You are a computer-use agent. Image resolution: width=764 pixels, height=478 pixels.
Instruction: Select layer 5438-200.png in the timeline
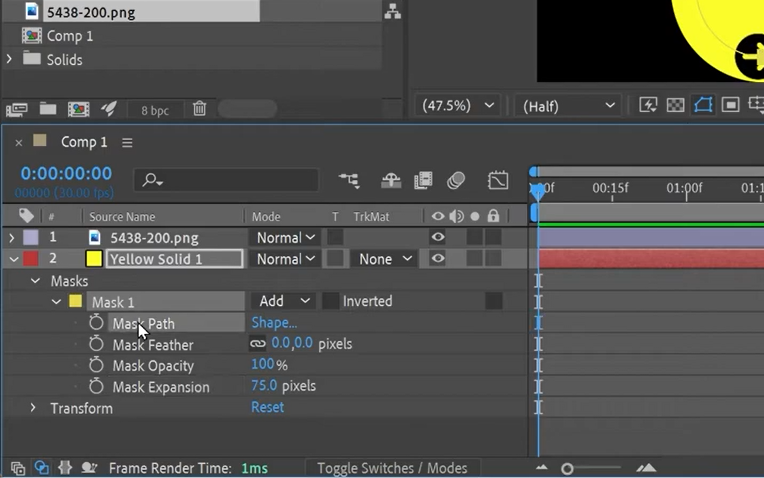[x=154, y=238]
